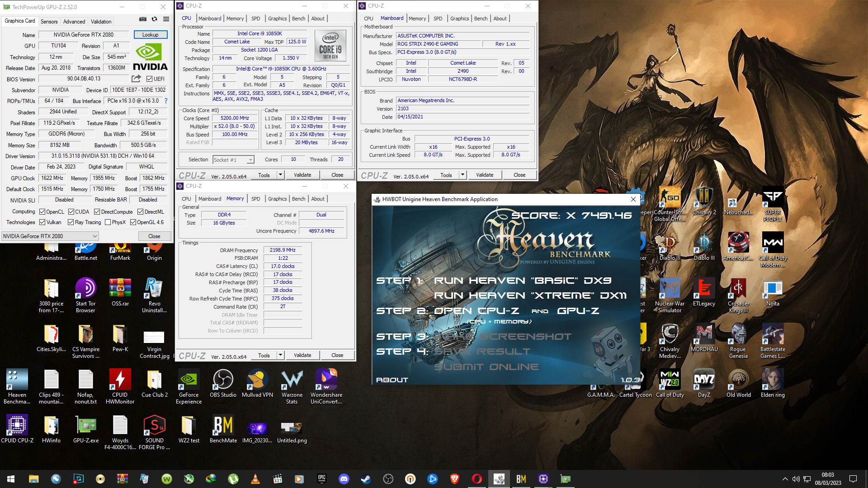Open Windows Start menu
Screen dimensions: 868x488
point(11,479)
